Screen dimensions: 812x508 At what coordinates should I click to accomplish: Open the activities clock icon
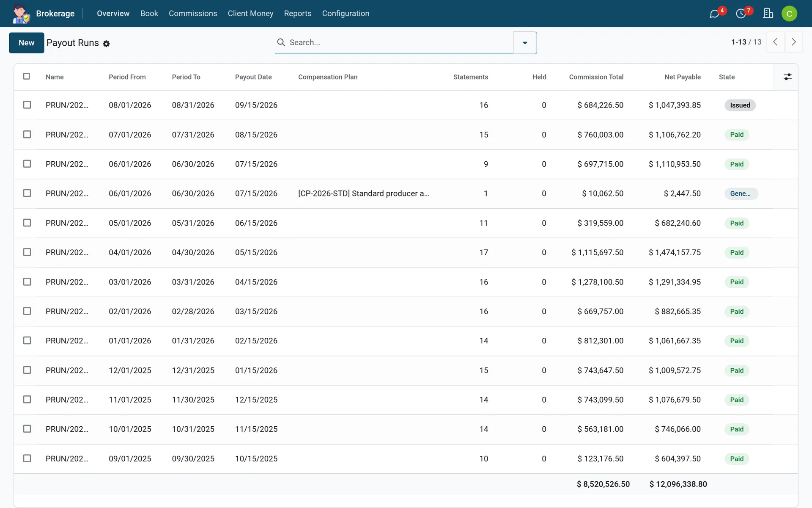[741, 14]
